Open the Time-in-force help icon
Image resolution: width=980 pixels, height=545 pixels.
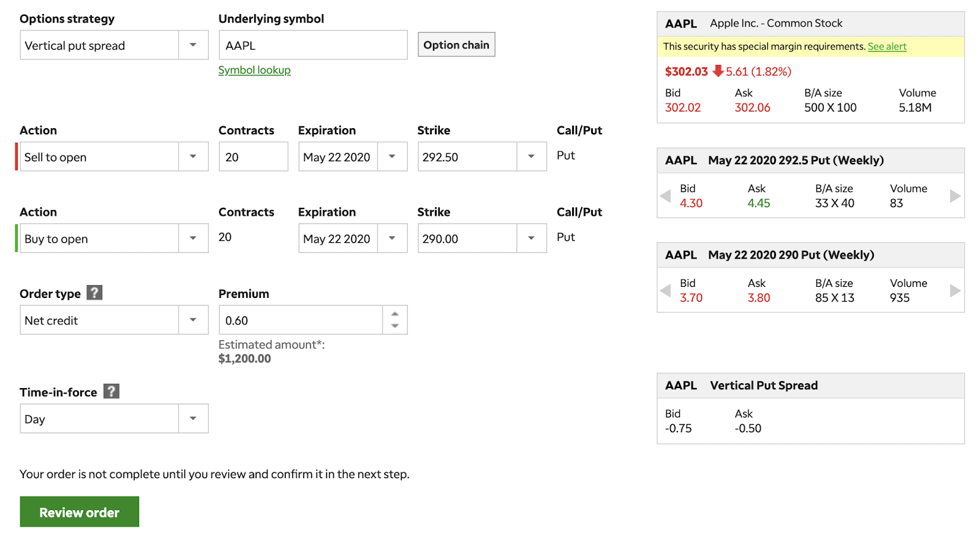point(111,391)
